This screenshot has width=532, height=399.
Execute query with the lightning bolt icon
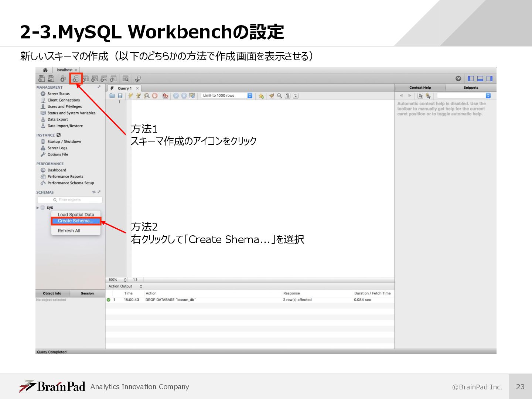130,96
